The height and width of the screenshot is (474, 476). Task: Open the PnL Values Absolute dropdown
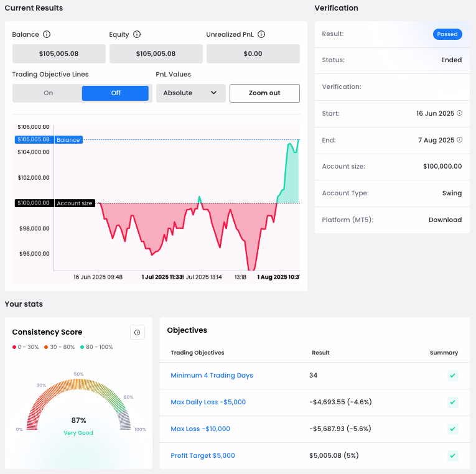(190, 93)
